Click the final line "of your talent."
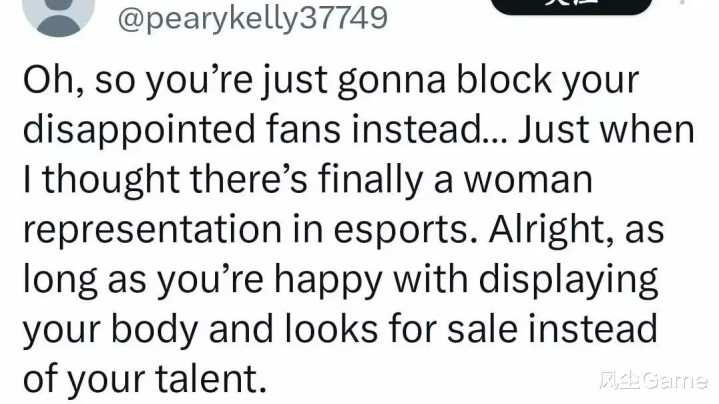This screenshot has height=404, width=719. coord(145,379)
